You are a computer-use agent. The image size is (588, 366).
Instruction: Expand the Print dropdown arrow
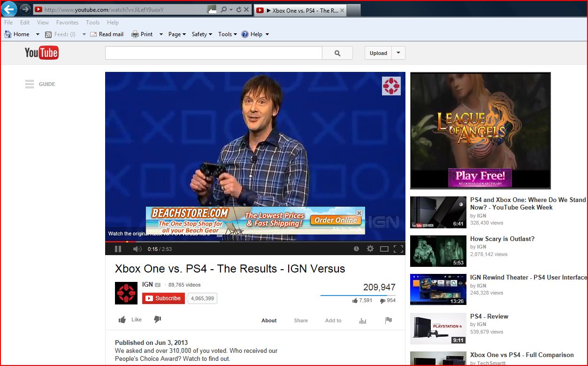(x=161, y=34)
